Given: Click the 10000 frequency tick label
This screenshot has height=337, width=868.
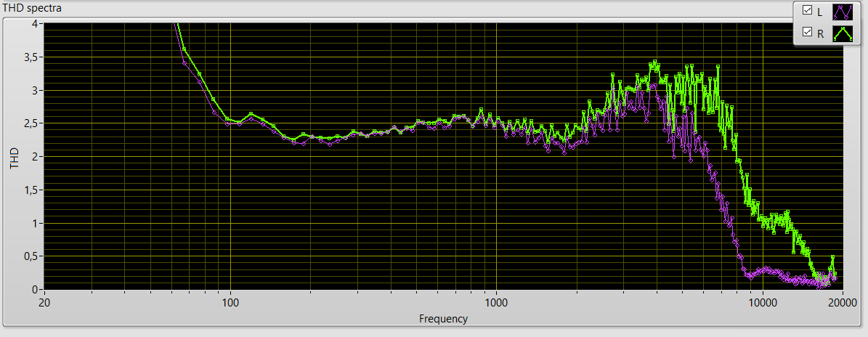Looking at the screenshot, I should [x=763, y=301].
